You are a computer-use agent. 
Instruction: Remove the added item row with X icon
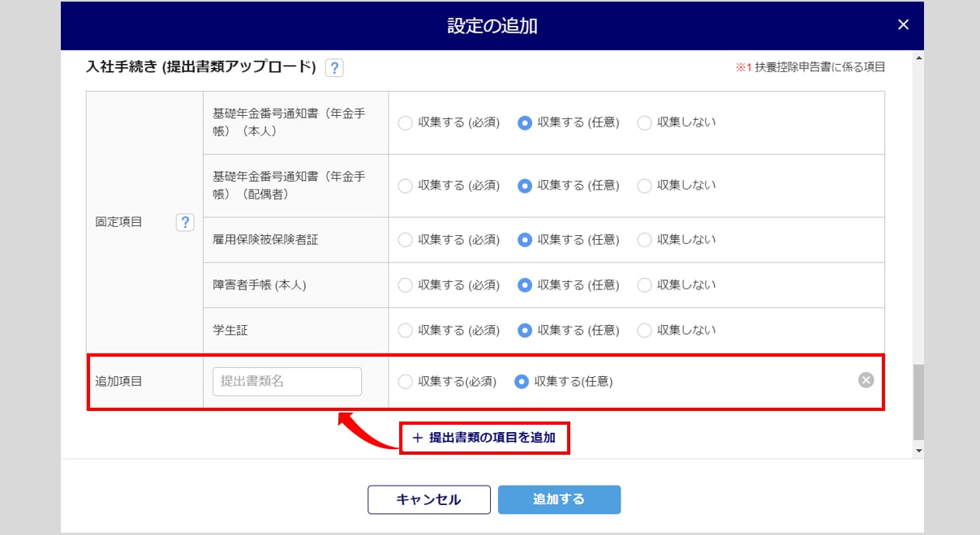[x=866, y=380]
